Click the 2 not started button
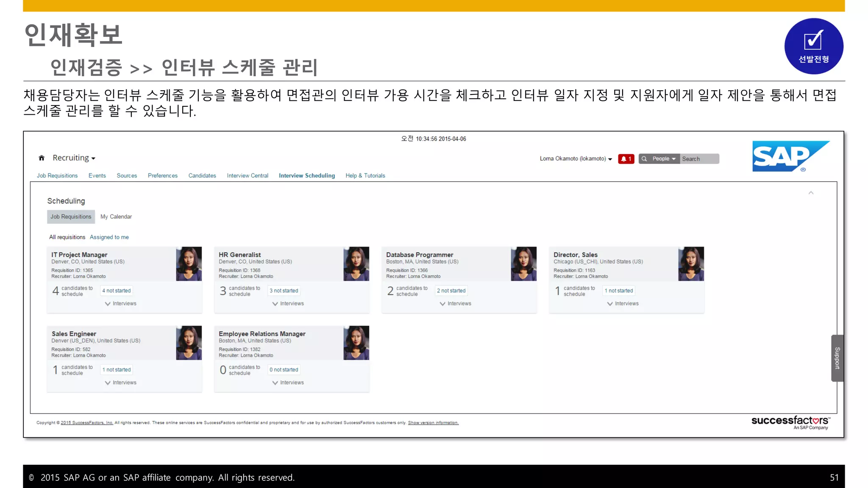Viewport: 868px width, 488px height. (451, 291)
